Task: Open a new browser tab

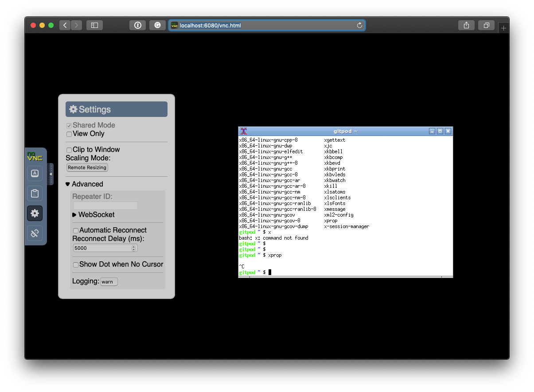Action: pyautogui.click(x=503, y=27)
